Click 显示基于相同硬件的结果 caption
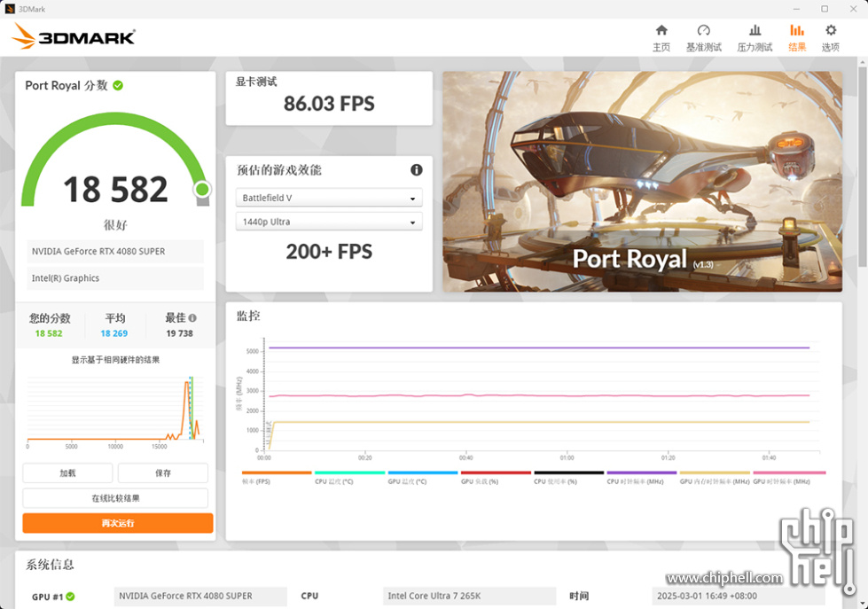This screenshot has width=868, height=609. point(115,360)
